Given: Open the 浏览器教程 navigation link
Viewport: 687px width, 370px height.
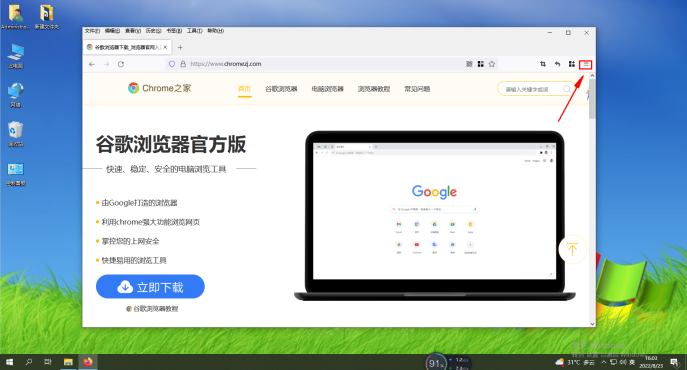Looking at the screenshot, I should [x=374, y=89].
